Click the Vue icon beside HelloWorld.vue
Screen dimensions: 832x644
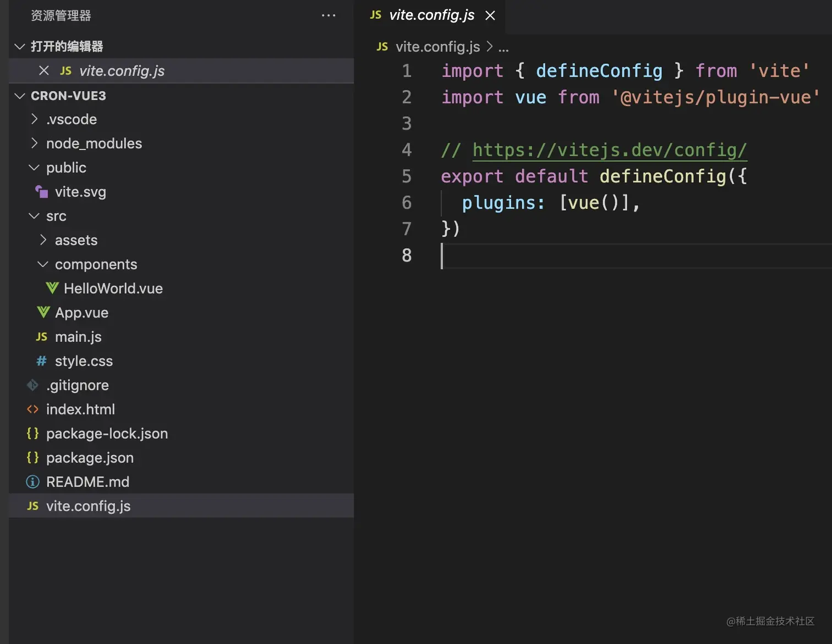(52, 288)
